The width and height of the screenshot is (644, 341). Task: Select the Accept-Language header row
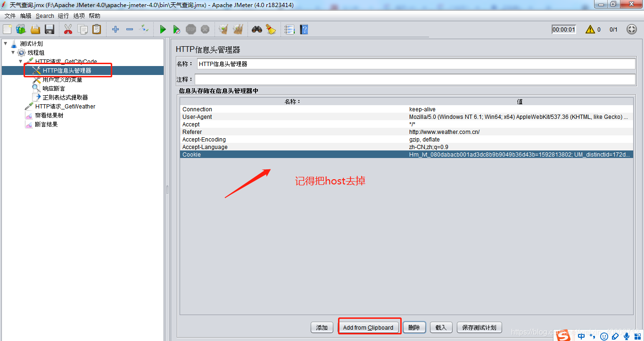(x=406, y=147)
